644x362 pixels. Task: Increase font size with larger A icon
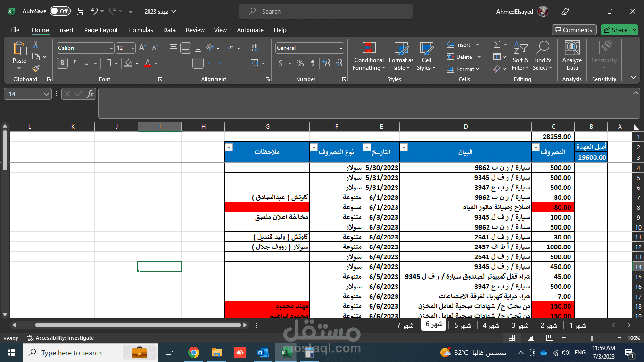(143, 48)
